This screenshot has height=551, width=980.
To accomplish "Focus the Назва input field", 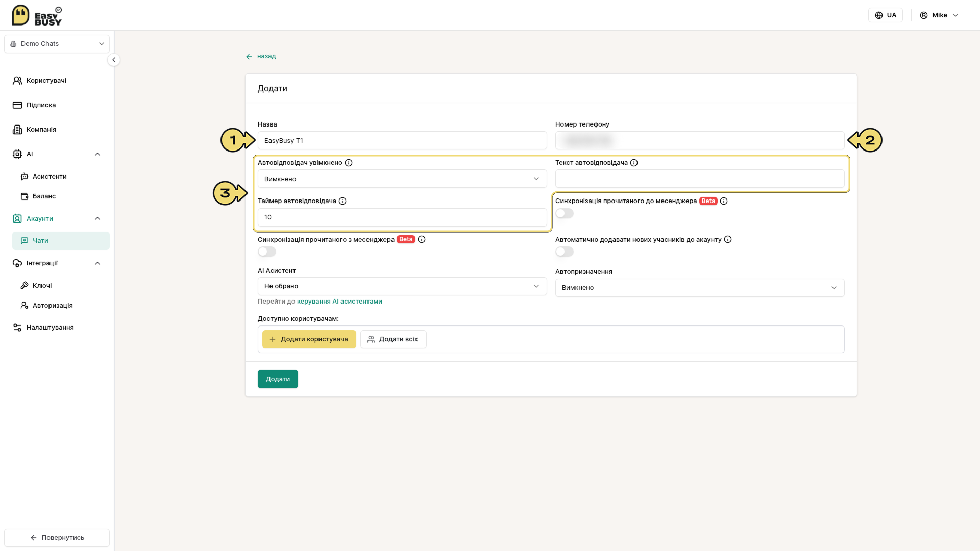I will coord(402,140).
